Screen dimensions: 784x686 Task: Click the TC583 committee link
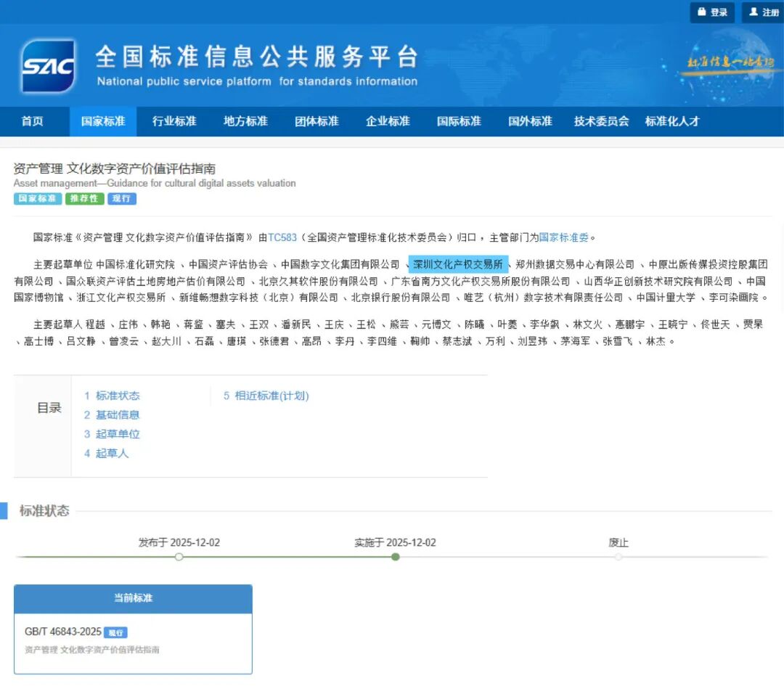click(282, 237)
